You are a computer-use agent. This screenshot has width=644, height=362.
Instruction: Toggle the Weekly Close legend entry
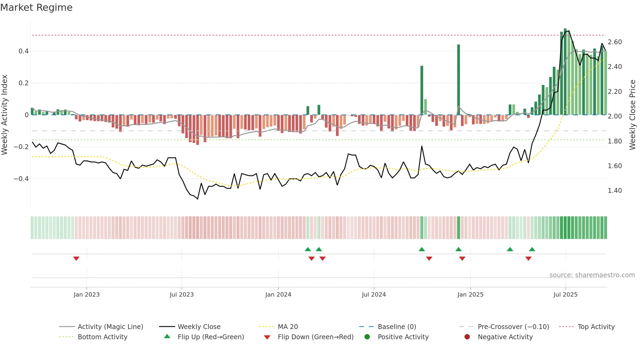click(x=190, y=327)
